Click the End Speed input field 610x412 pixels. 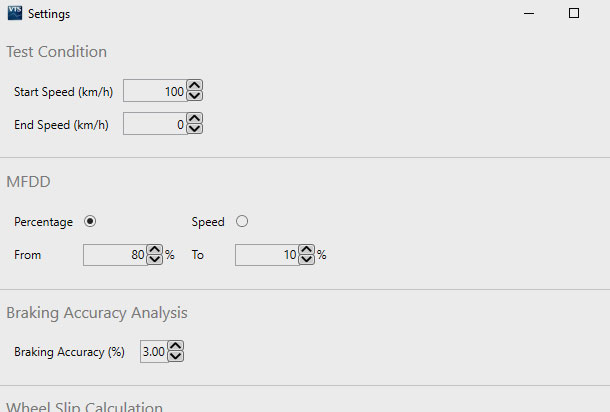click(154, 123)
